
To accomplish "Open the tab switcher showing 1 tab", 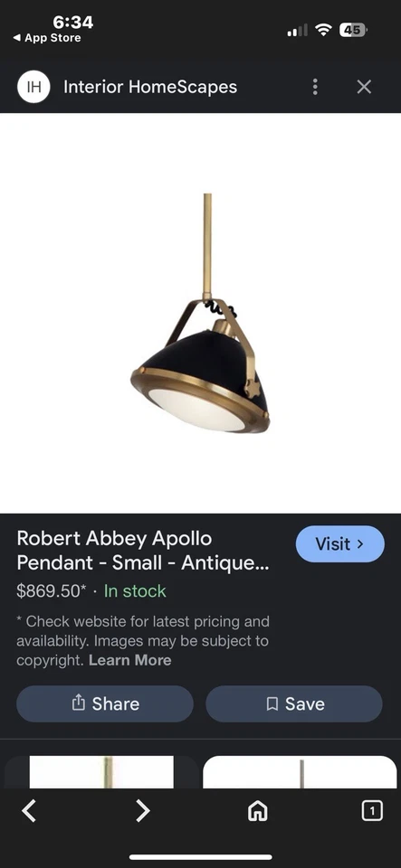I will 372,811.
